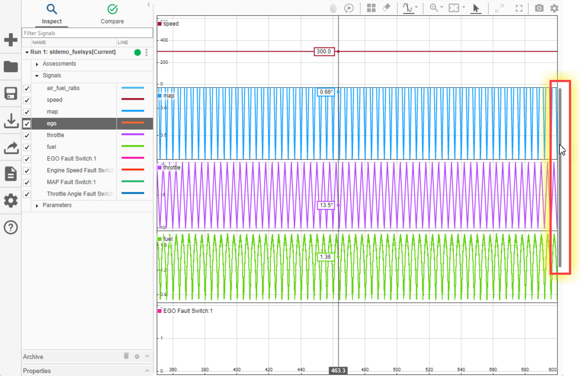This screenshot has width=588, height=376.
Task: Expand the Parameters section
Action: coord(37,205)
